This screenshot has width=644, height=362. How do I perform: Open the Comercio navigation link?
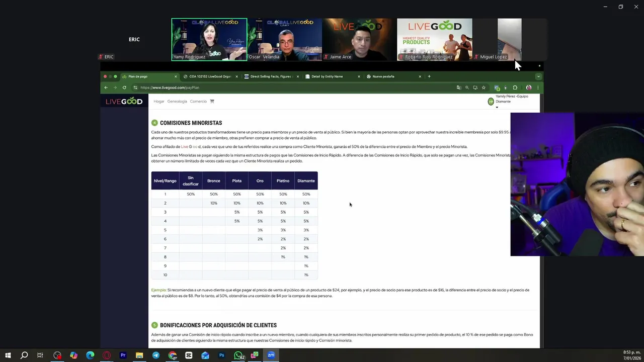[198, 102]
